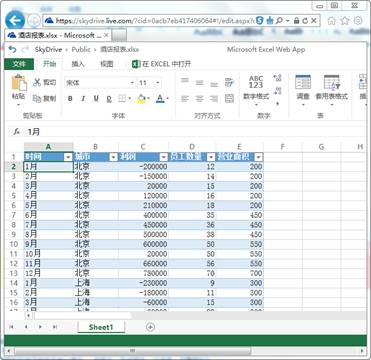Click the browser Back button
The height and width of the screenshot is (360, 371).
15,21
